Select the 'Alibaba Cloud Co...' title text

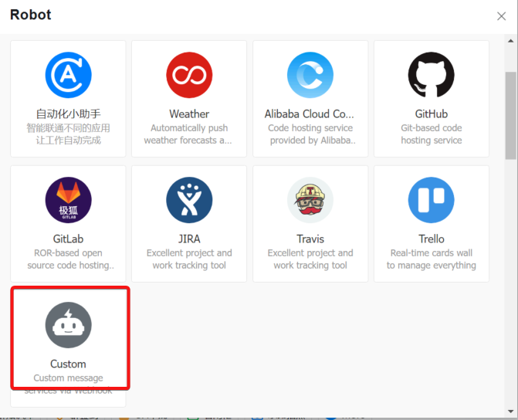click(x=310, y=114)
